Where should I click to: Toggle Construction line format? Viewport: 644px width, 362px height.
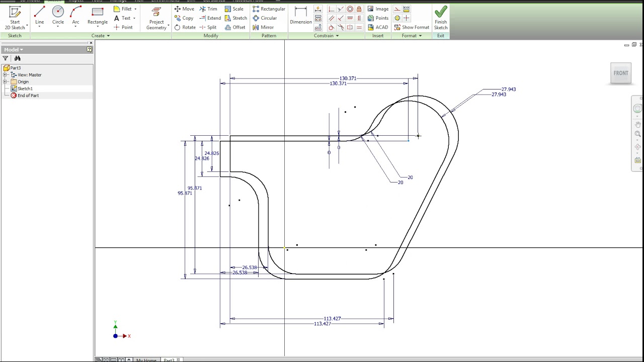(x=397, y=9)
